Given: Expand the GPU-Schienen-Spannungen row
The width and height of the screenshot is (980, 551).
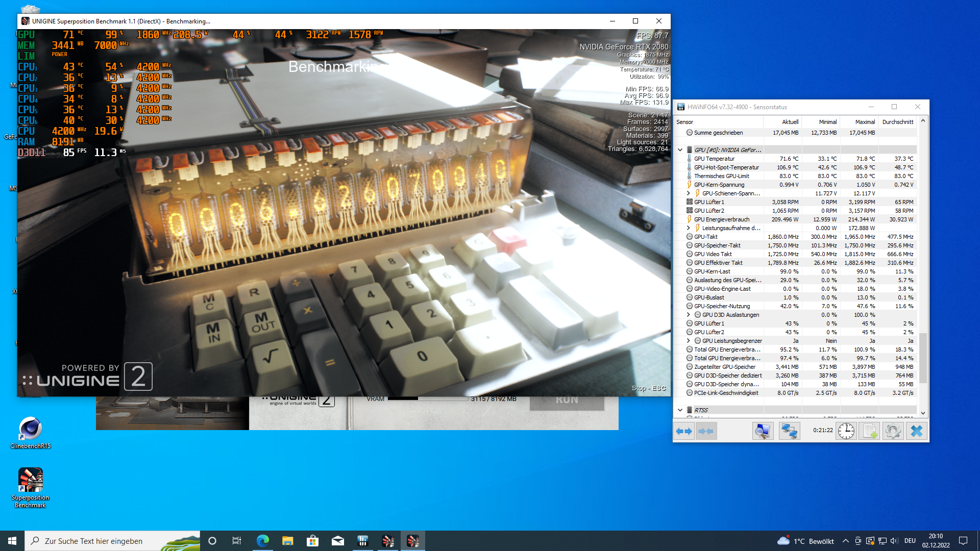Looking at the screenshot, I should pos(688,193).
